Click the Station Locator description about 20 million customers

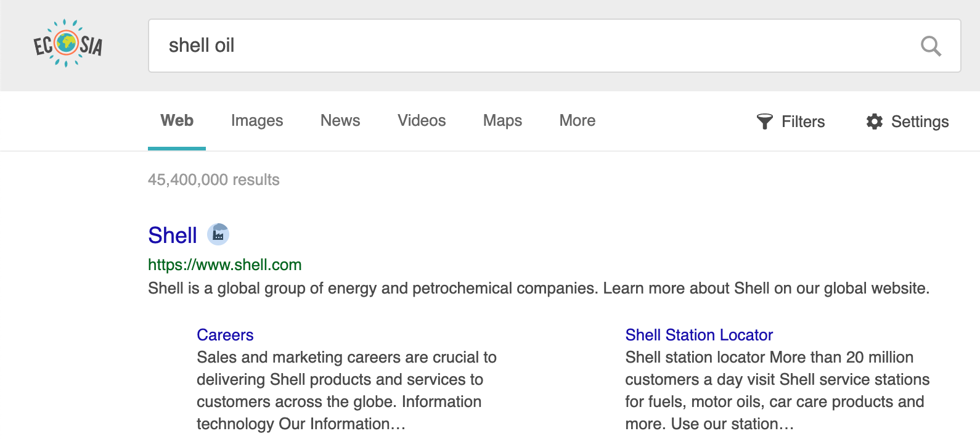[x=777, y=390]
